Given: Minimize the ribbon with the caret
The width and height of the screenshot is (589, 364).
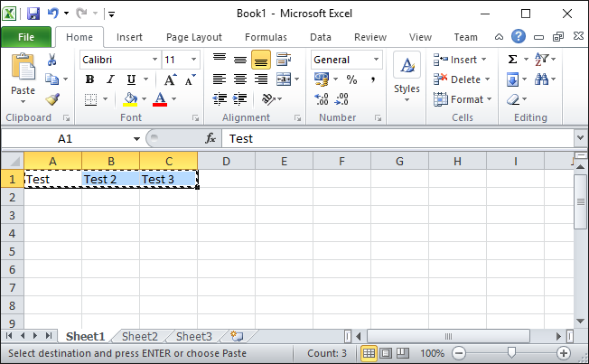Looking at the screenshot, I should 499,37.
